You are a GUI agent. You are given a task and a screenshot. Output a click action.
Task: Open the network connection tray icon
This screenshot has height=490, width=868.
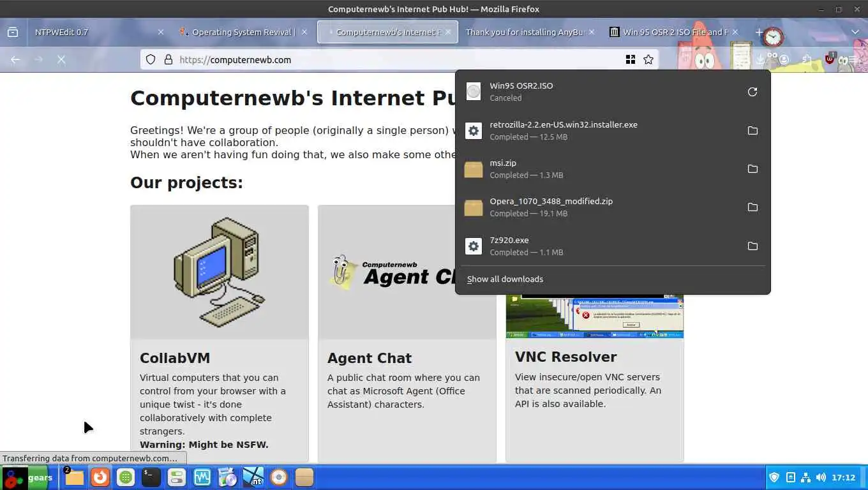805,477
